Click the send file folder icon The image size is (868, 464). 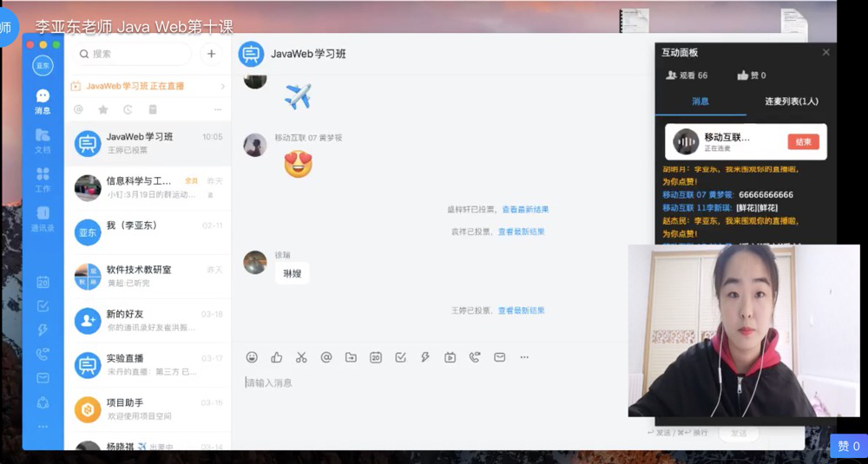[x=351, y=356]
